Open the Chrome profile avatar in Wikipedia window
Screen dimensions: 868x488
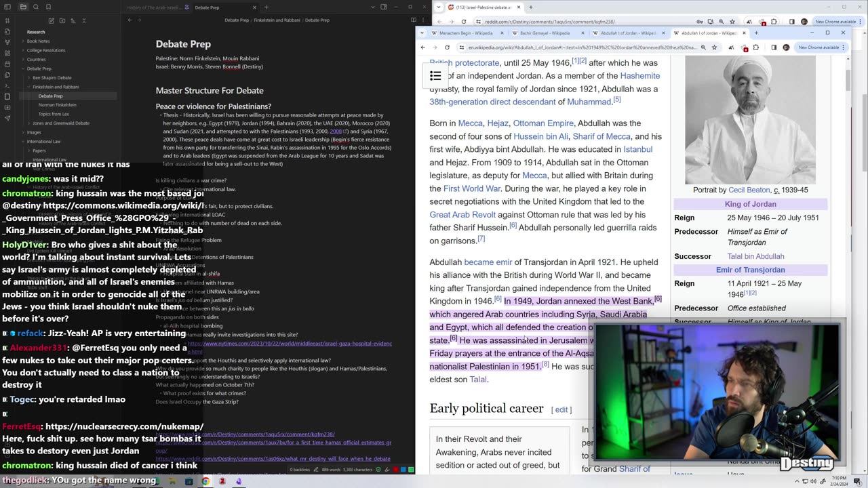[786, 47]
